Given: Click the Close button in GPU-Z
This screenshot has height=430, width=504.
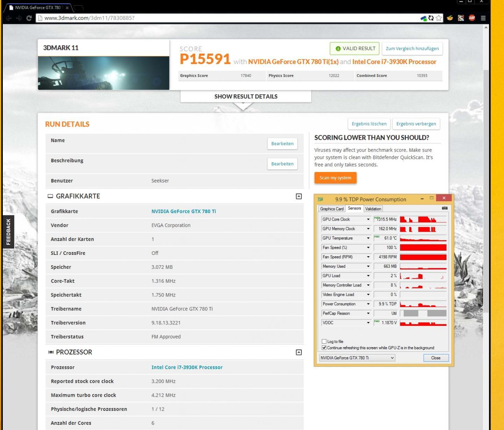Looking at the screenshot, I should click(x=436, y=358).
